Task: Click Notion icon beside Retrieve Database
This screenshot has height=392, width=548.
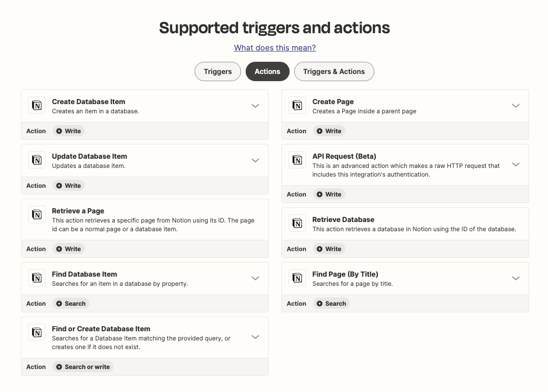Action: [x=297, y=223]
